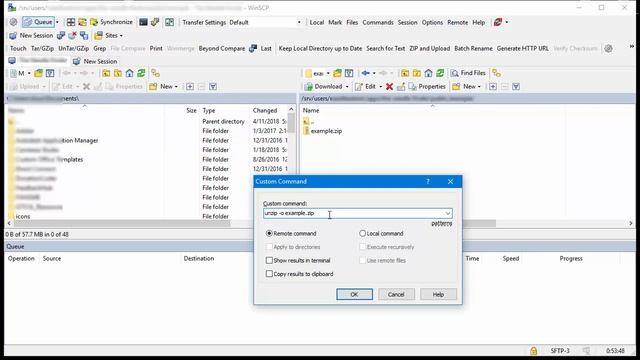Run the Touch custom command
The image size is (640, 360).
[x=18, y=48]
